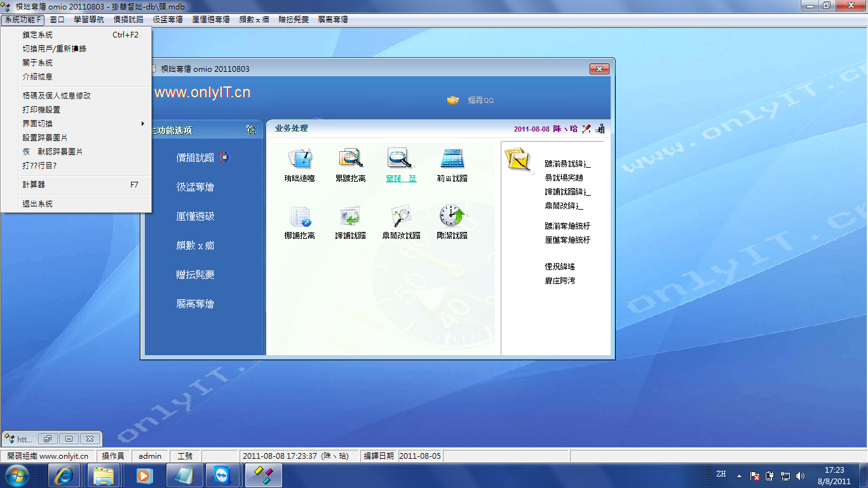Click the spreadsheet with magnifier icon
The height and width of the screenshot is (488, 868).
tap(350, 158)
